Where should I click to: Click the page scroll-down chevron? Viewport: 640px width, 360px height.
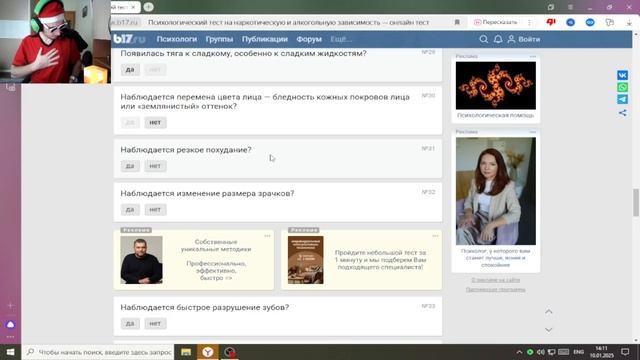click(x=549, y=329)
